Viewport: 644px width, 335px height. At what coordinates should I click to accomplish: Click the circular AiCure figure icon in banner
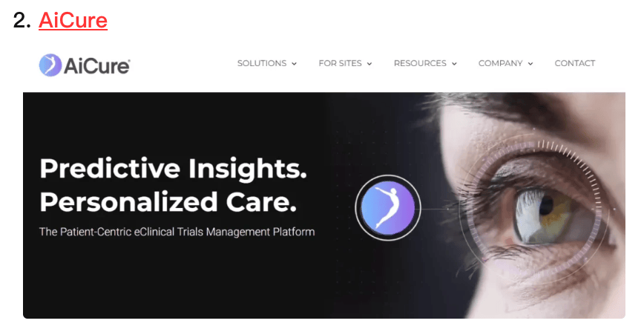click(x=388, y=208)
